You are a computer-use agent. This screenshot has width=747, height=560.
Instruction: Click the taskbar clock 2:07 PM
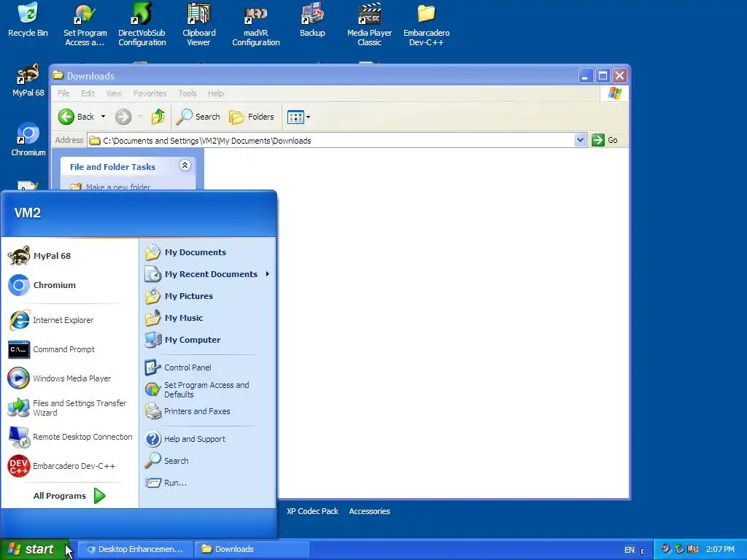[x=720, y=550]
